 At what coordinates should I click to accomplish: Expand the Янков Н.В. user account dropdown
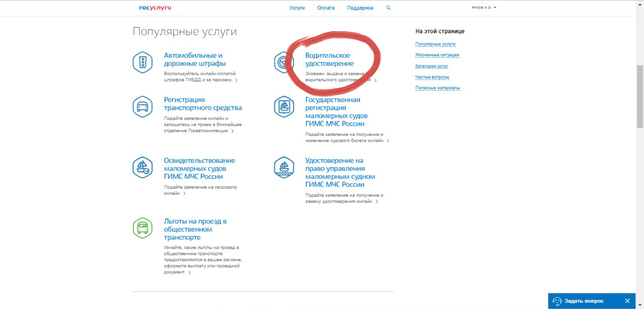click(484, 8)
